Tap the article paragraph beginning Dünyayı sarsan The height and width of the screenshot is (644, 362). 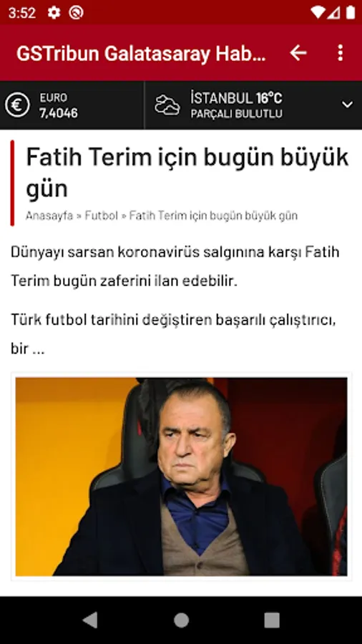[x=175, y=267]
